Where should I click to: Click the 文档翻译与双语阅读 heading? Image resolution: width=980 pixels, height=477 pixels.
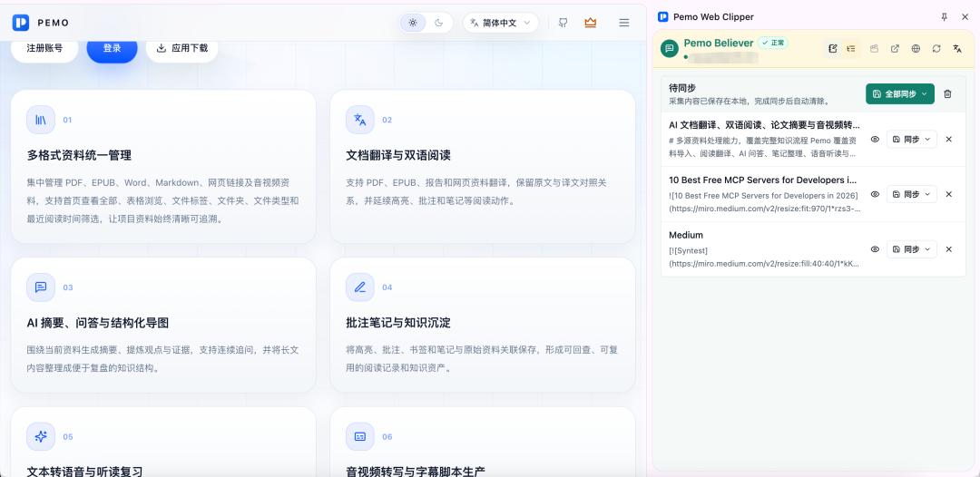click(398, 155)
